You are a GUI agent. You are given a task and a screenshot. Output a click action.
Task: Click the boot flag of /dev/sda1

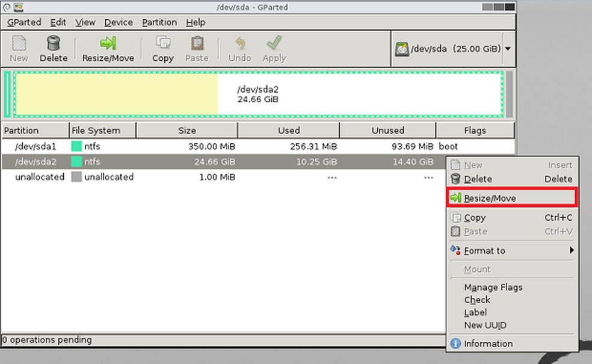point(448,147)
